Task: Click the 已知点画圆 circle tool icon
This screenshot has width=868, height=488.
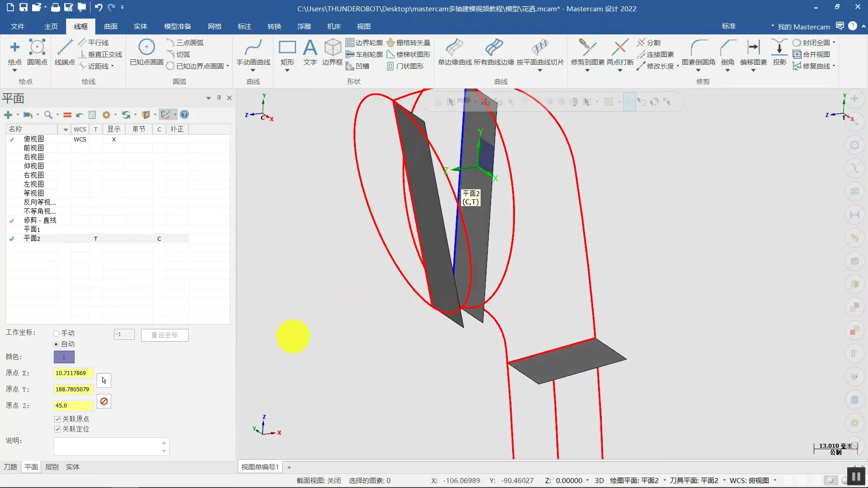Action: pyautogui.click(x=146, y=48)
